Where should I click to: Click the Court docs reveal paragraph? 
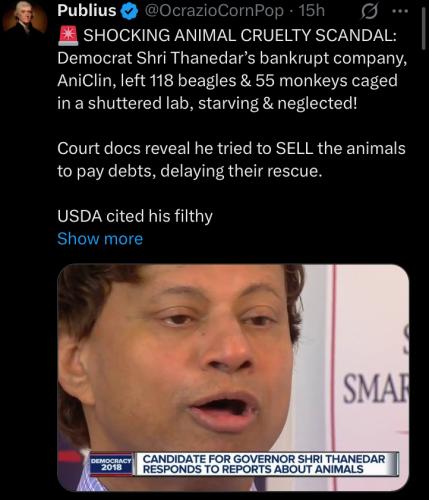tap(231, 160)
